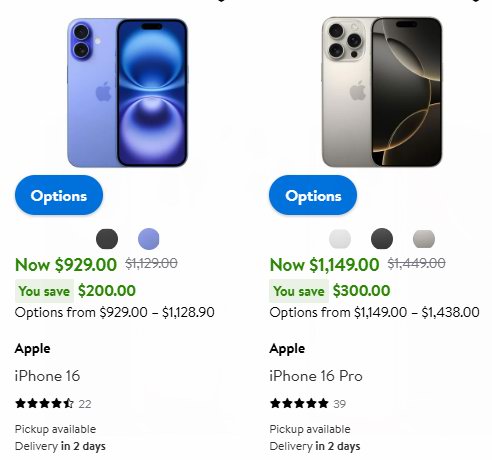Open the iPhone 16 Pro product title link

316,376
